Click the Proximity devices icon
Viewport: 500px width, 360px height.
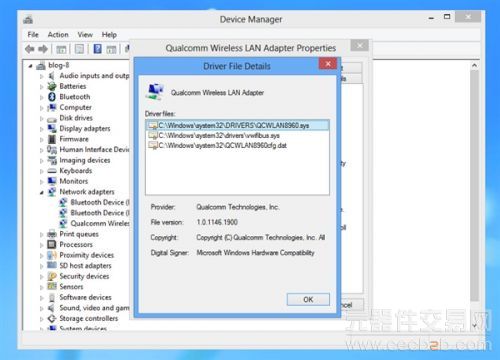[x=52, y=255]
